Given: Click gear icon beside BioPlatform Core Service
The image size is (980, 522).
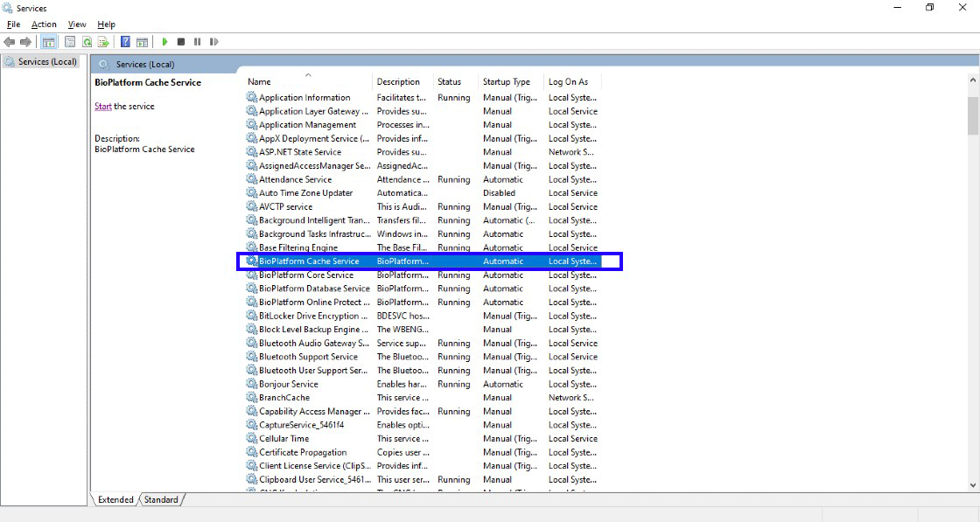Looking at the screenshot, I should 251,275.
